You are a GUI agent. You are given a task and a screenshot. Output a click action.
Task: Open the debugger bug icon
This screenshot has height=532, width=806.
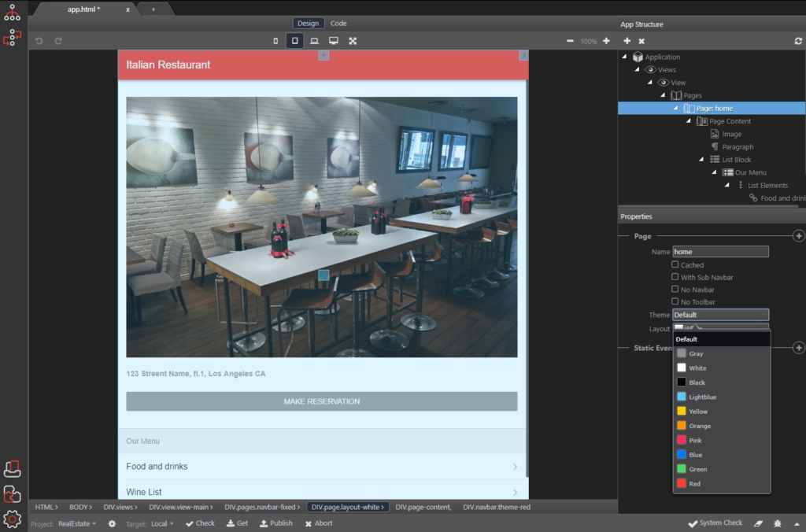pos(776,523)
